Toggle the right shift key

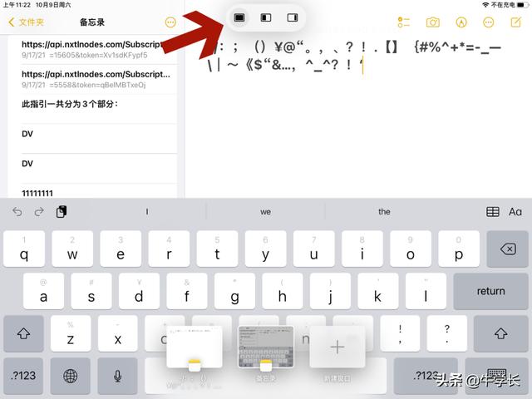(x=500, y=333)
